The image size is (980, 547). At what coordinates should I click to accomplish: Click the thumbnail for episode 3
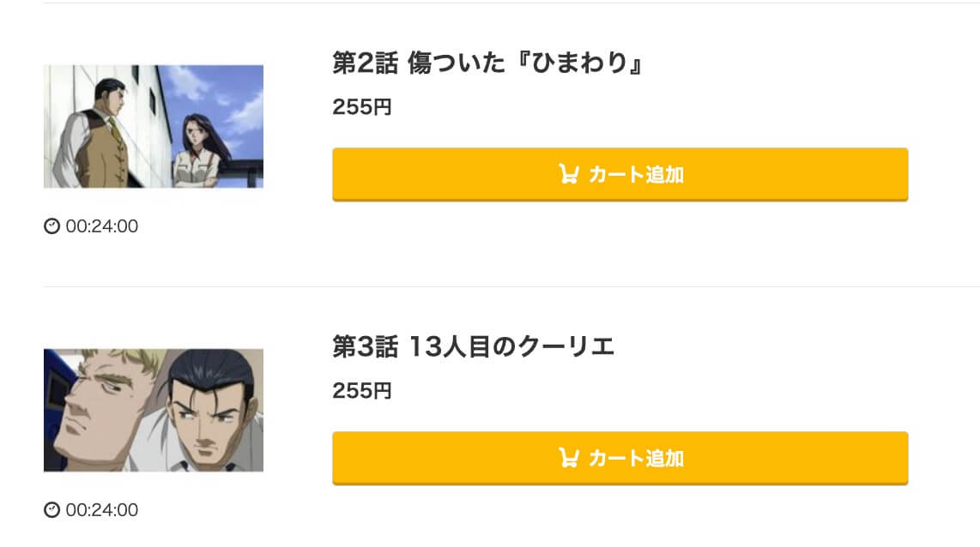[154, 409]
